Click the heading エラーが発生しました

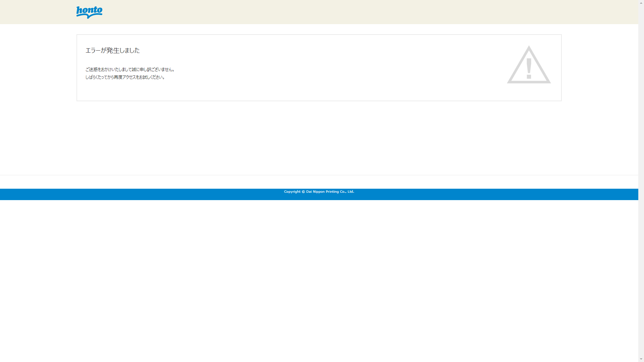[112, 51]
